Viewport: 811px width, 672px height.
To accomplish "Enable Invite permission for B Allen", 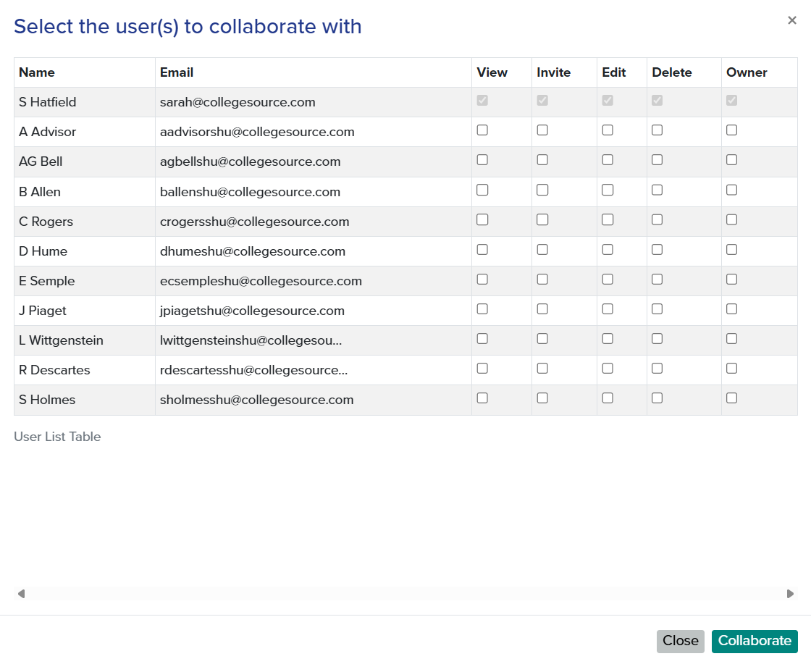I will (542, 190).
